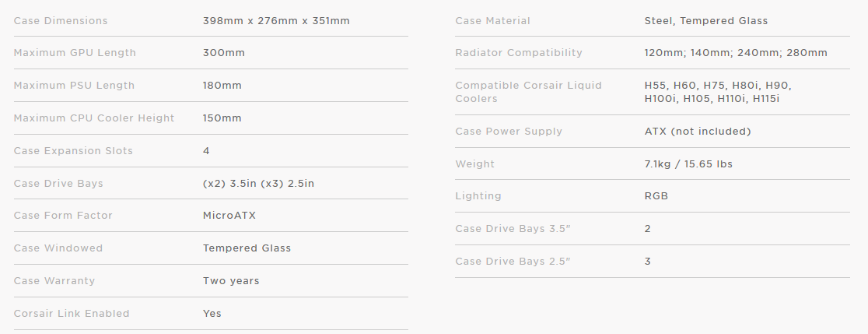This screenshot has width=868, height=334.
Task: Click the Corsair Link Enabled label
Action: coord(72,314)
